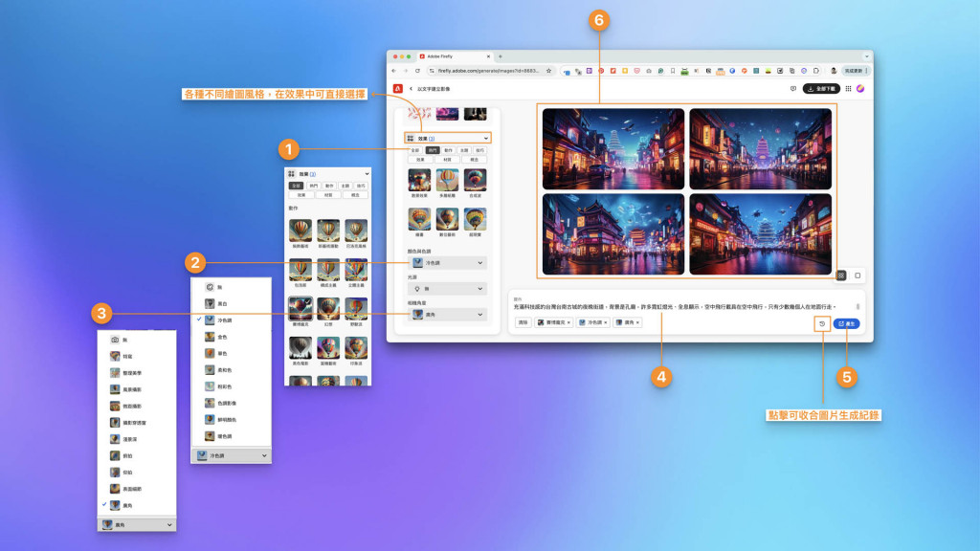Image resolution: width=980 pixels, height=551 pixels.
Task: Choose 粉彩色 in color tone menu
Action: click(x=231, y=386)
